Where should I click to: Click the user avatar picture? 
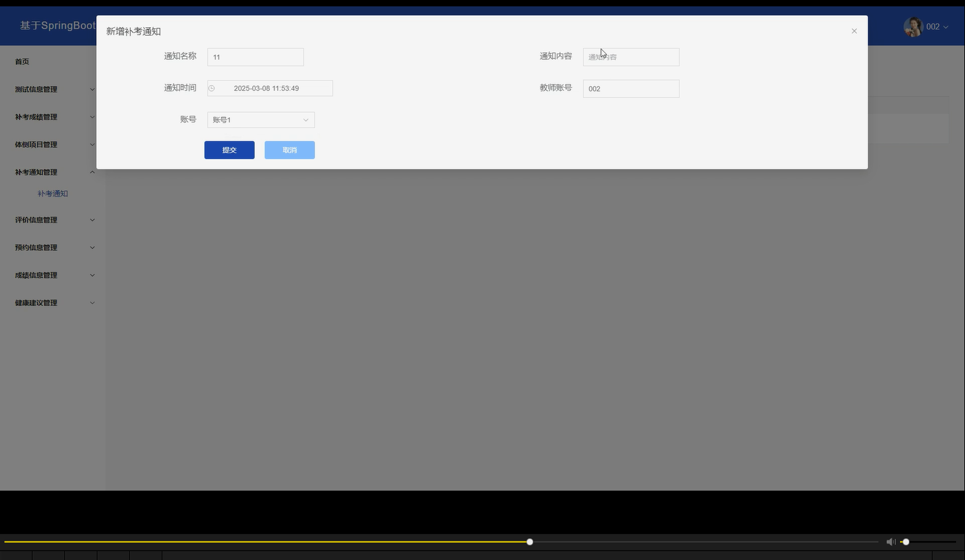coord(913,27)
